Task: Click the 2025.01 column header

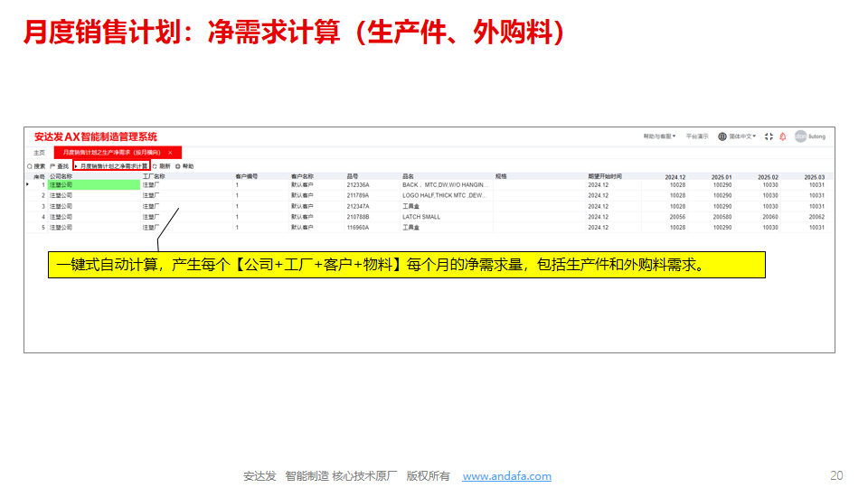Action: click(722, 177)
